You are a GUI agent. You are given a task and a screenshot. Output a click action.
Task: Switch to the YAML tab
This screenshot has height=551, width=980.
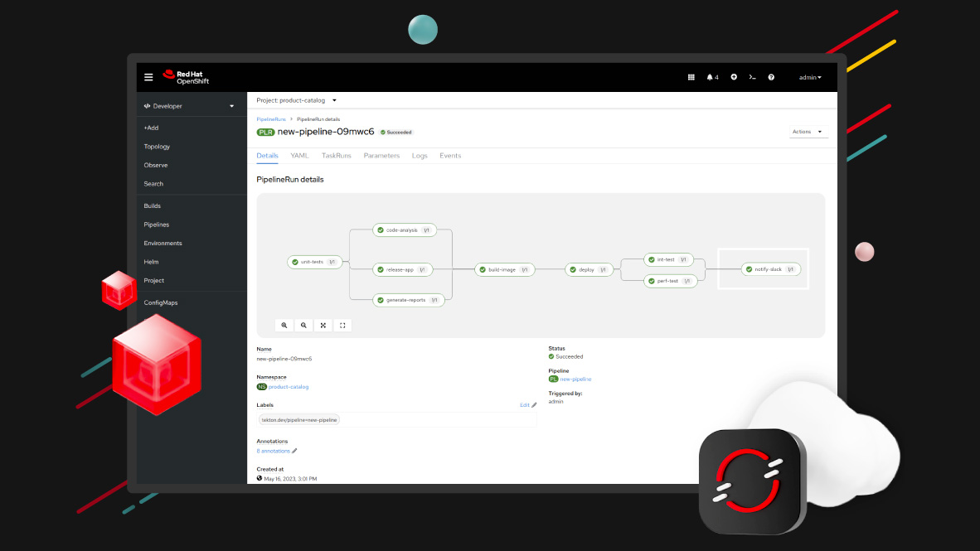pos(299,156)
